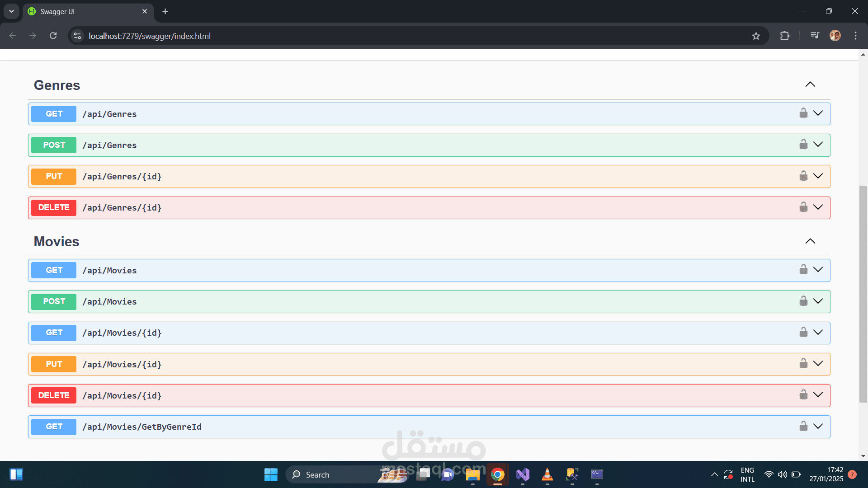Go forward in browser history

33,36
